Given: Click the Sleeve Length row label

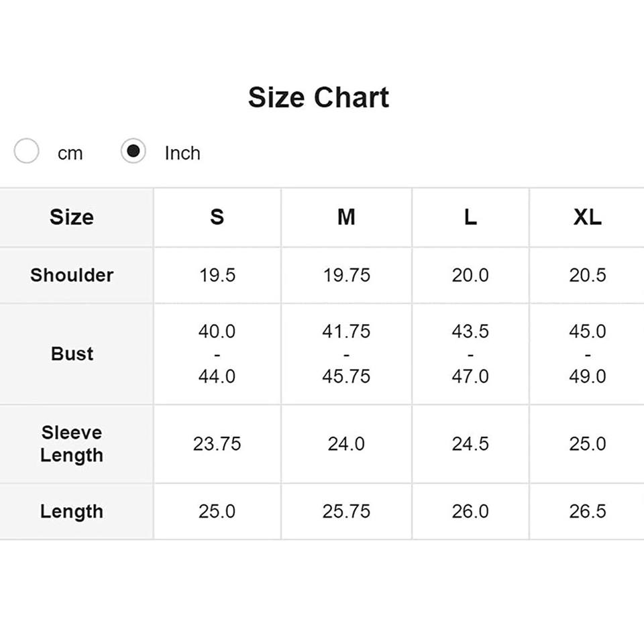Looking at the screenshot, I should click(72, 444).
